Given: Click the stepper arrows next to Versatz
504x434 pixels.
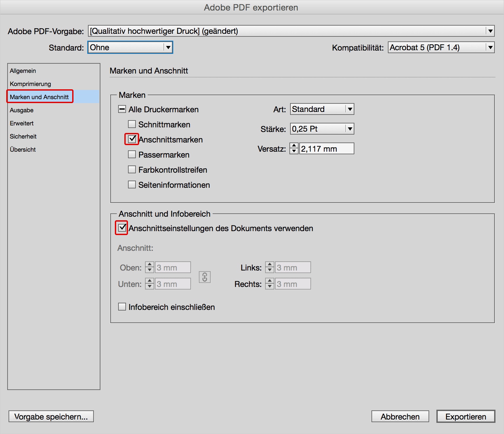Looking at the screenshot, I should coord(294,148).
